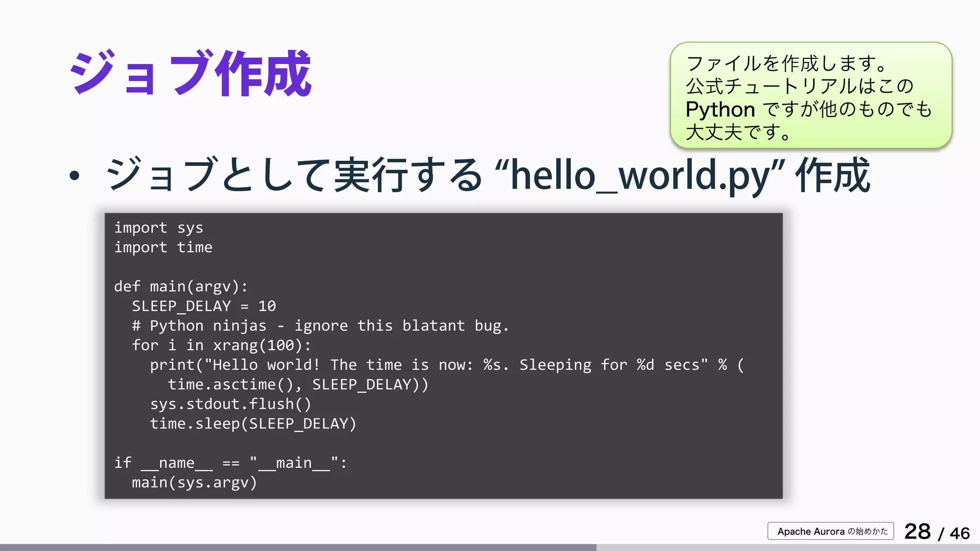Click the 'for i in xrang(100):' line
This screenshot has height=551, width=980.
click(222, 345)
